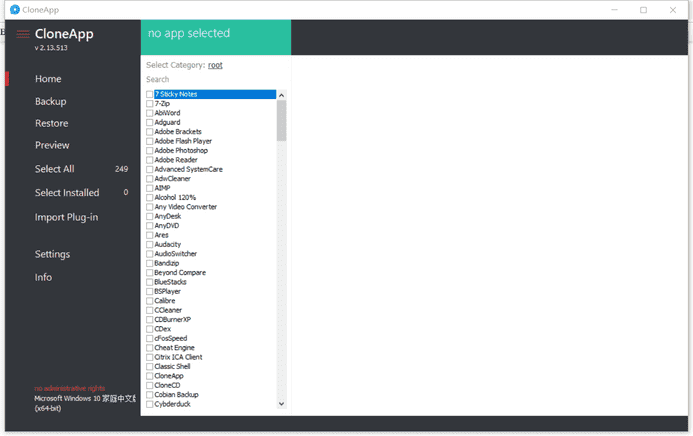Click the app list scrollbar thumb
Screen dimensions: 693x436
(282, 121)
